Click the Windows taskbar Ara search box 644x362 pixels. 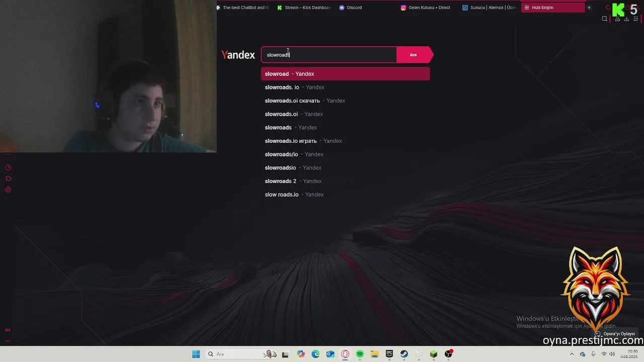(x=240, y=354)
